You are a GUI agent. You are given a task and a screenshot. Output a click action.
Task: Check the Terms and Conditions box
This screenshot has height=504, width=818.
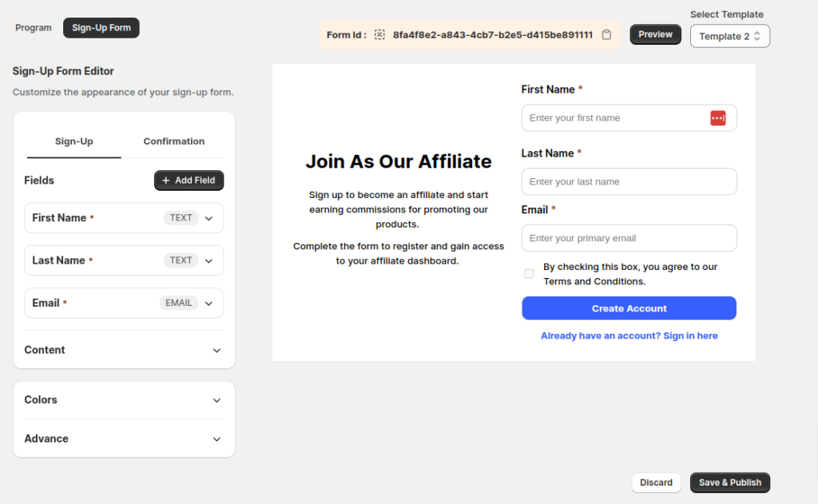pos(529,273)
